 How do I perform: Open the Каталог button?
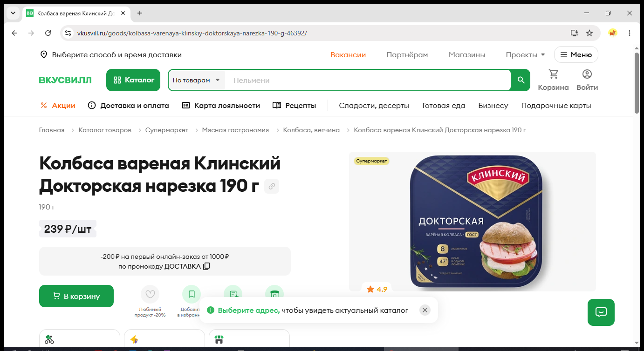click(x=133, y=80)
